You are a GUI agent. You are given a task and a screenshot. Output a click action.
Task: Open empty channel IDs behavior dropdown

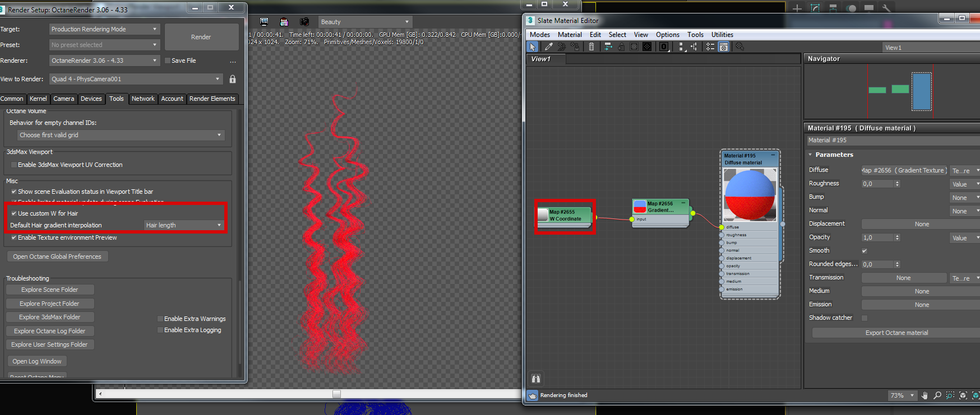point(121,135)
